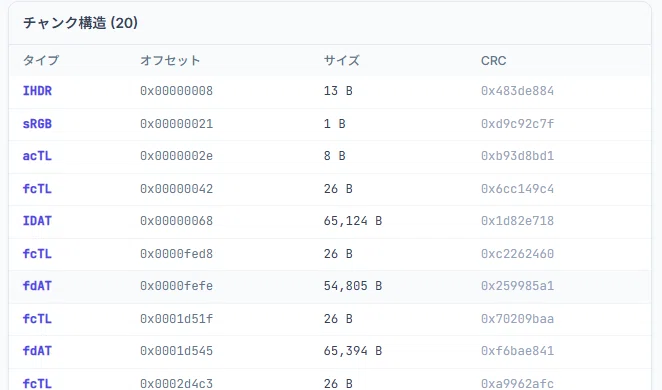Select the IDAT chunk type

[x=37, y=221]
